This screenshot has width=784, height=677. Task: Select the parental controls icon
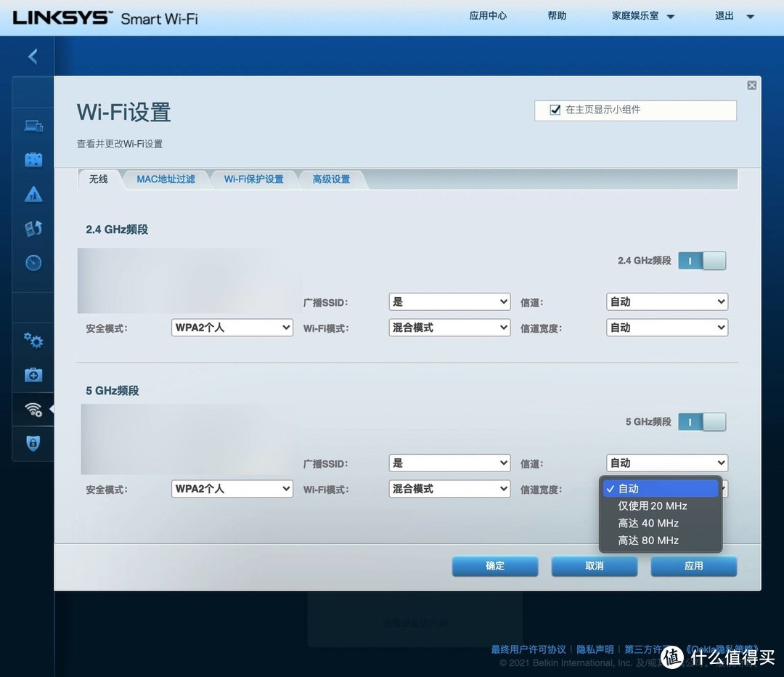[33, 194]
